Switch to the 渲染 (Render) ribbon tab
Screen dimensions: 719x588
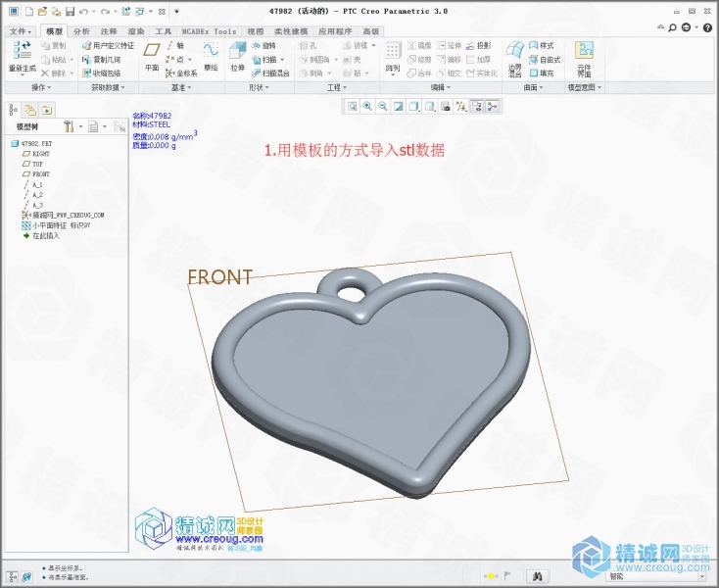[136, 31]
